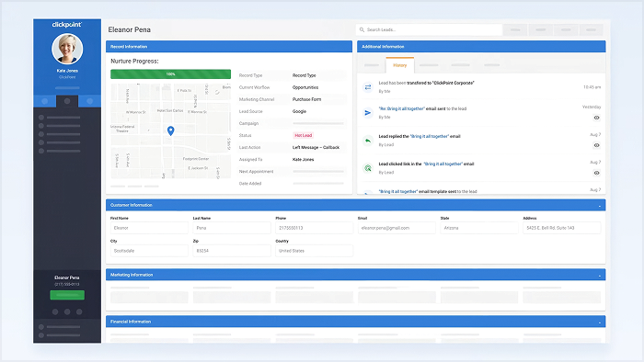Click the Address field with E. Bell Rd
The height and width of the screenshot is (362, 644).
562,228
